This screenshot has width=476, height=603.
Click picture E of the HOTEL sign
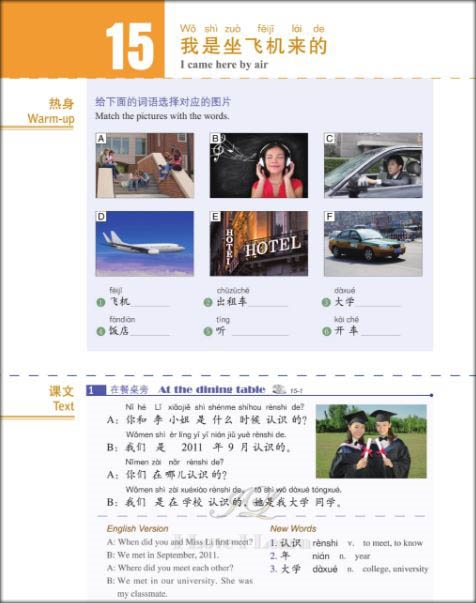[x=259, y=243]
